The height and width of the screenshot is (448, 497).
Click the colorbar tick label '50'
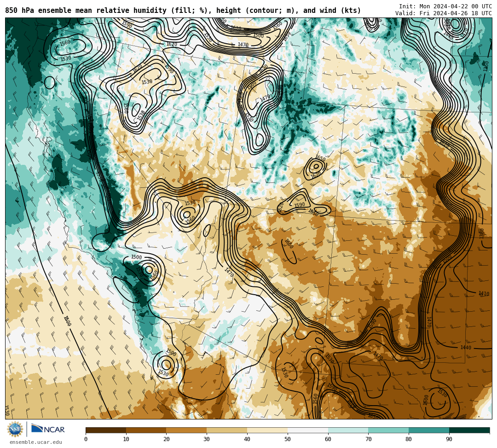coord(288,439)
